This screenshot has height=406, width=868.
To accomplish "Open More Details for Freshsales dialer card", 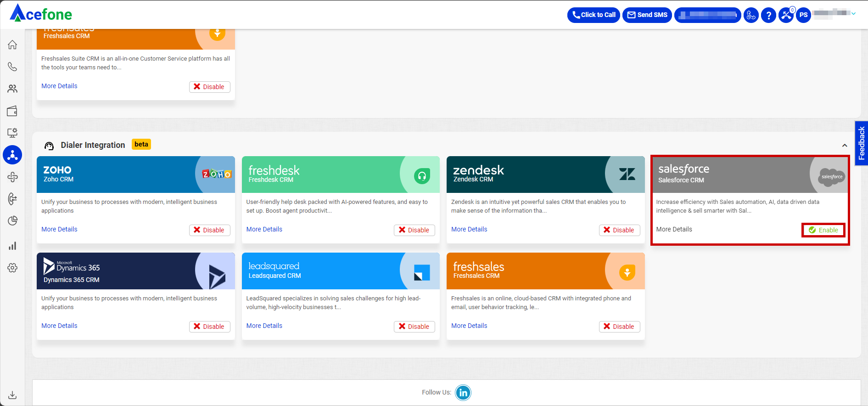I will click(469, 326).
